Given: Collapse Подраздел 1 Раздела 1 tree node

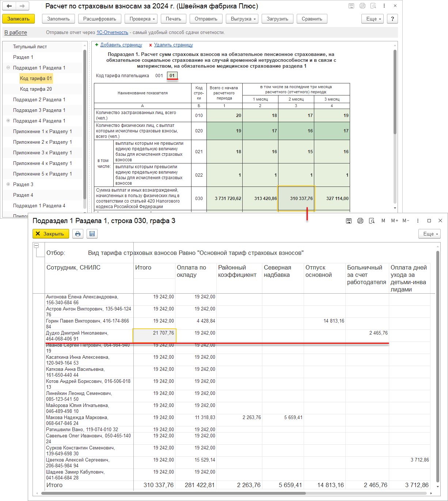Looking at the screenshot, I should click(8, 68).
